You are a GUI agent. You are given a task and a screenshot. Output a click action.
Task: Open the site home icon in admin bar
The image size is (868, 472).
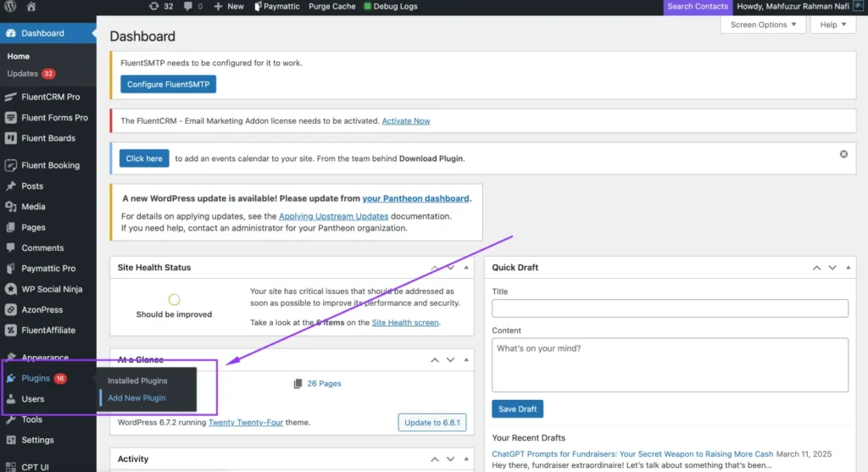point(31,6)
